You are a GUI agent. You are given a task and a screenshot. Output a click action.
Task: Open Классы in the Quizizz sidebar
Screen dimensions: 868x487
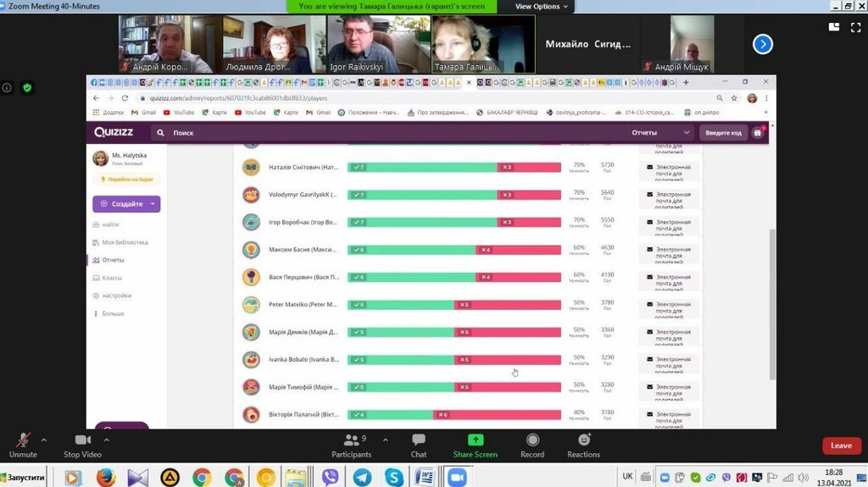[112, 278]
